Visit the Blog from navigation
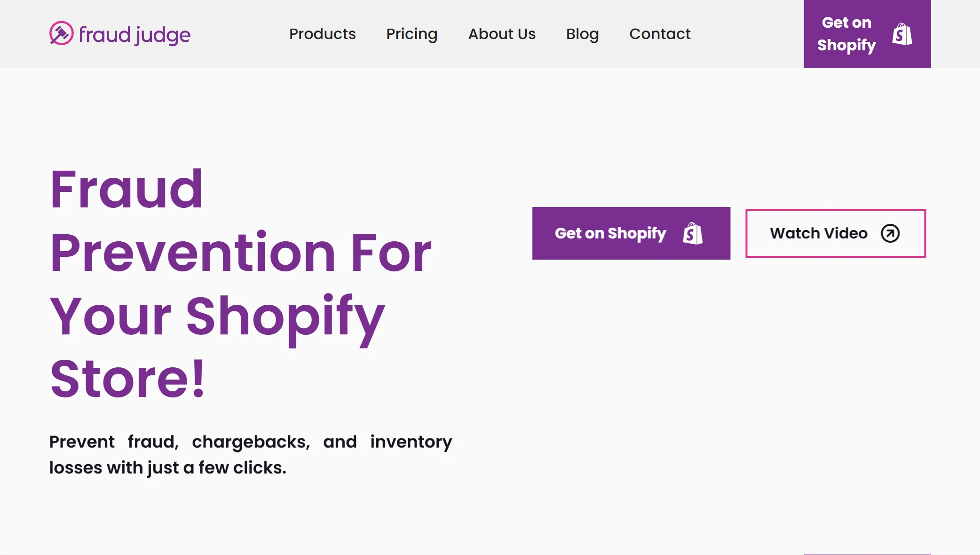Viewport: 980px width, 555px height. point(582,34)
